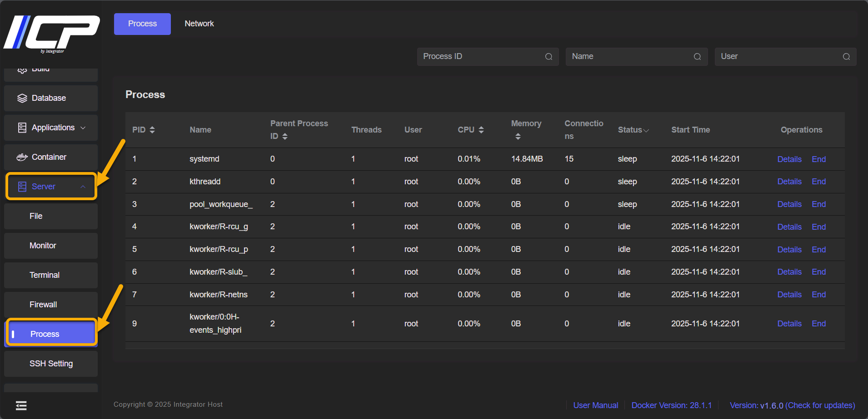Sort table by Memory column arrows
The width and height of the screenshot is (868, 419).
click(x=518, y=136)
